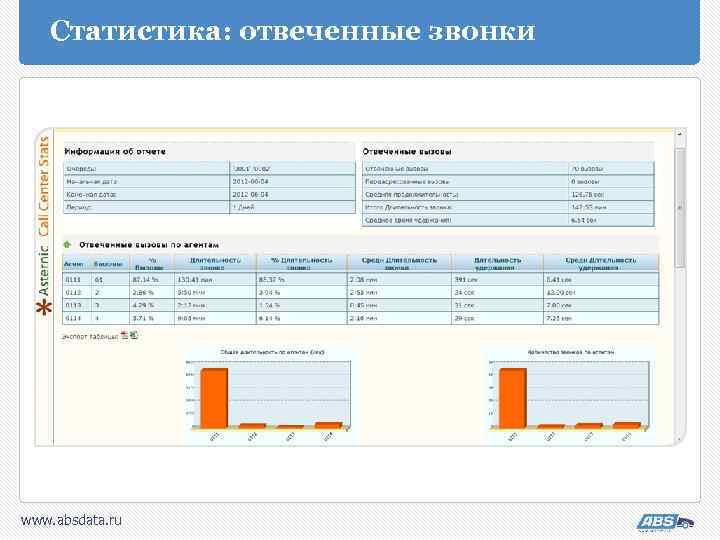Click the ABS logo in the slide footer
This screenshot has height=540, width=720.
(665, 522)
